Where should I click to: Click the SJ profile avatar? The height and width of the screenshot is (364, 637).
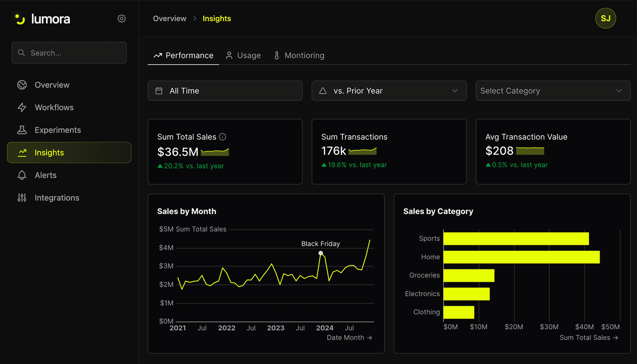click(x=605, y=18)
